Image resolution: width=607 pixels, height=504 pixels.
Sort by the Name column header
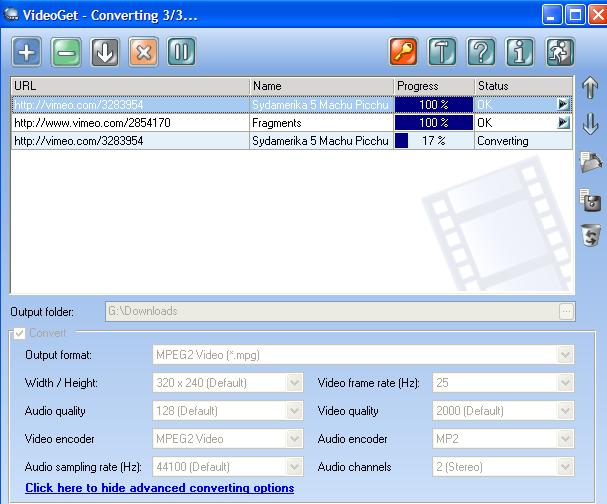click(x=322, y=86)
